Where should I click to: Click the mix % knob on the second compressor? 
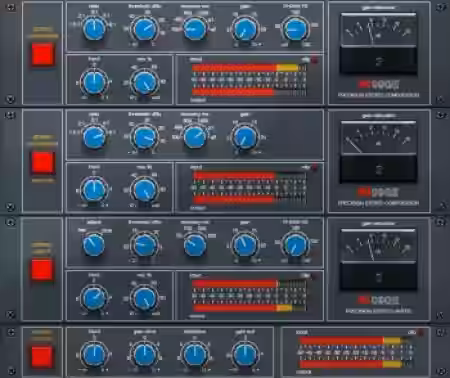(145, 190)
